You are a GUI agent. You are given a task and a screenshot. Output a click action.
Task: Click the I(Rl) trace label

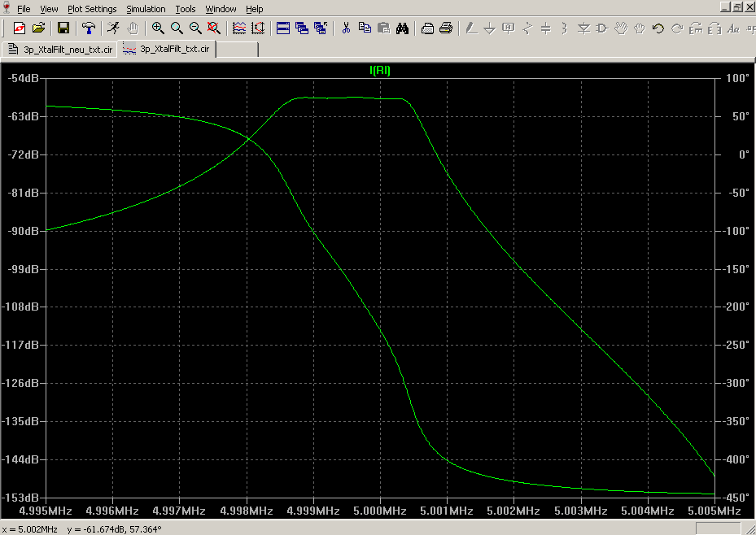(380, 70)
